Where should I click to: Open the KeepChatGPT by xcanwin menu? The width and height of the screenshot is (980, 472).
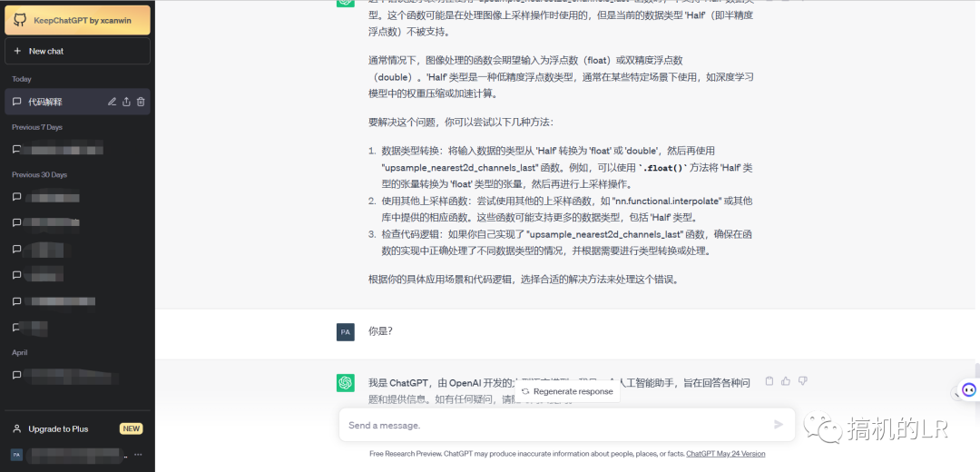86,19
